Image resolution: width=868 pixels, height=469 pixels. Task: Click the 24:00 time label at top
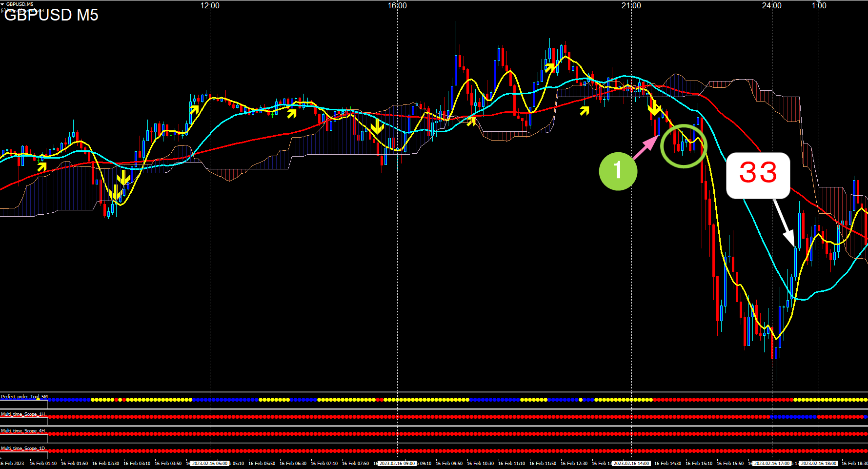[x=772, y=5]
